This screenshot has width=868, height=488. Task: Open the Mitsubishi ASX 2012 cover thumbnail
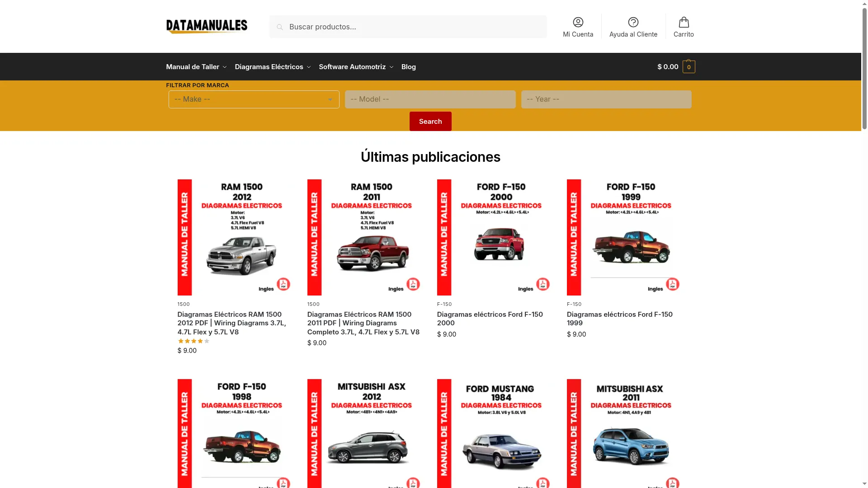[365, 433]
